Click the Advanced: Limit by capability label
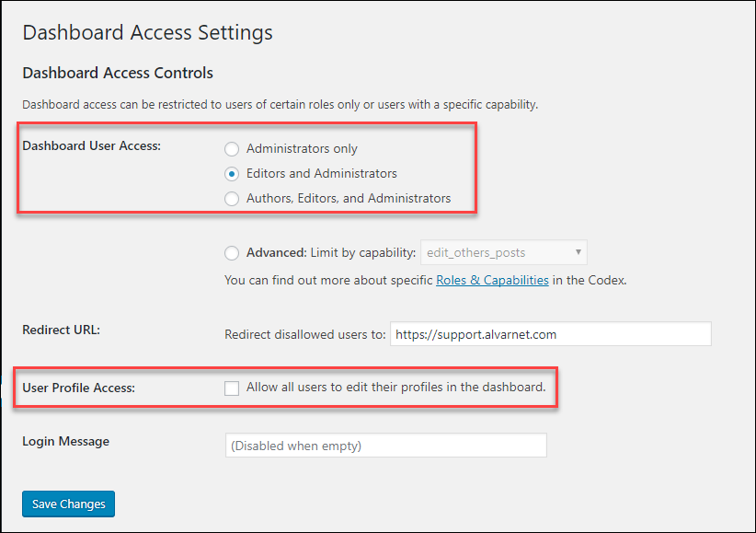Screen dimensions: 756x533 click(x=331, y=252)
